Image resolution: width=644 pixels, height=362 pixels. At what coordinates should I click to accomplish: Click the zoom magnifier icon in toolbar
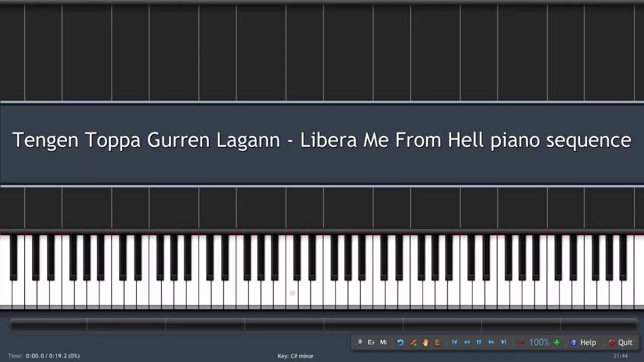point(359,342)
